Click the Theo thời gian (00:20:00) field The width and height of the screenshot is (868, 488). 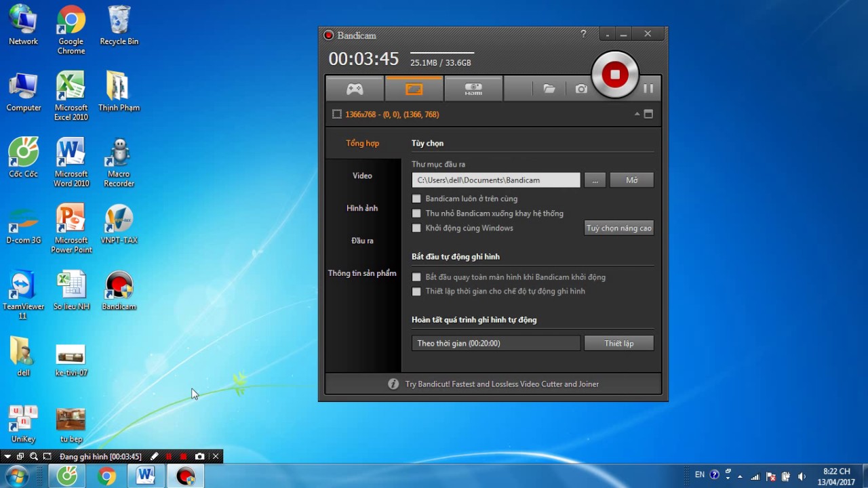coord(496,343)
